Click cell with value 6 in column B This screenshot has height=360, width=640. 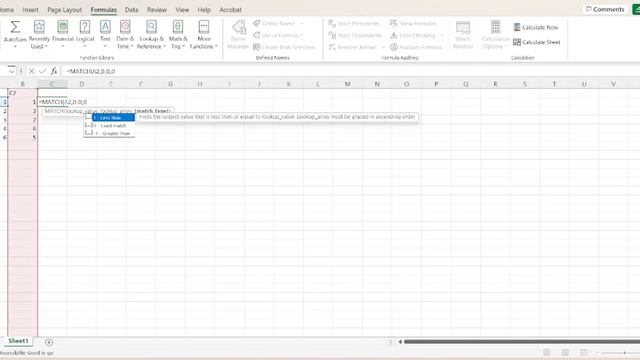click(23, 129)
